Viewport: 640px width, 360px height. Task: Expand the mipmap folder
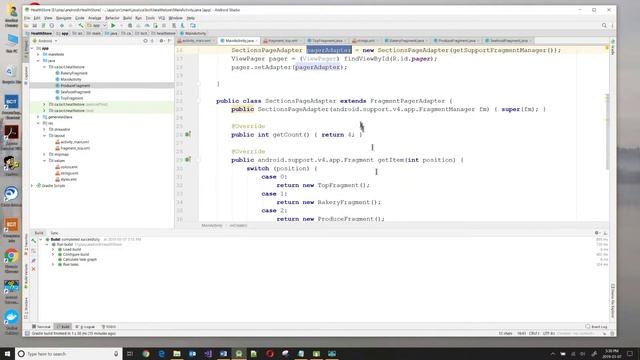[x=44, y=154]
